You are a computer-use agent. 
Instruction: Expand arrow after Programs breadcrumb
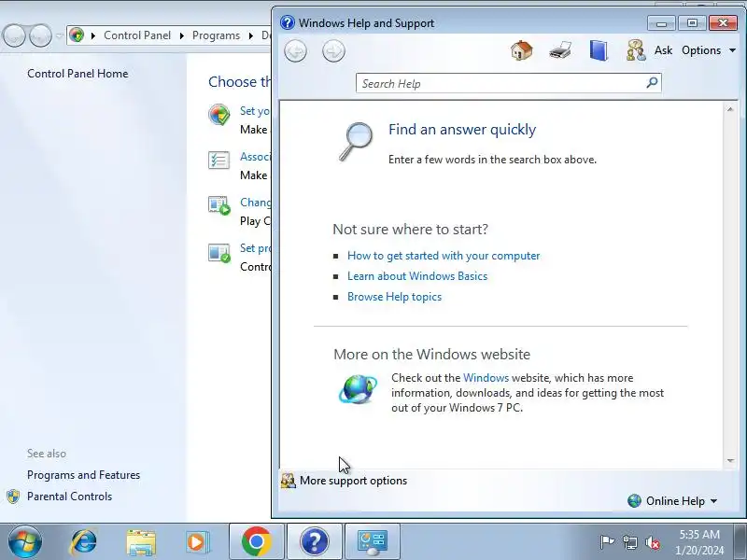[x=250, y=35]
